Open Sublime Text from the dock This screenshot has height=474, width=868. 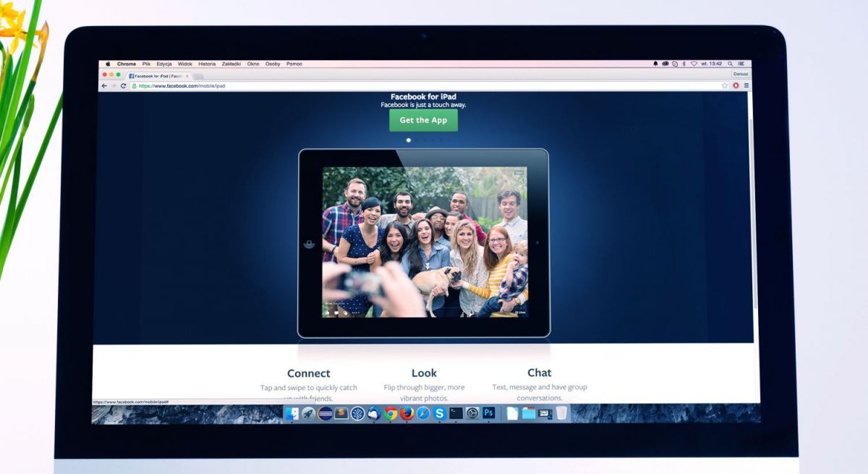click(x=341, y=413)
